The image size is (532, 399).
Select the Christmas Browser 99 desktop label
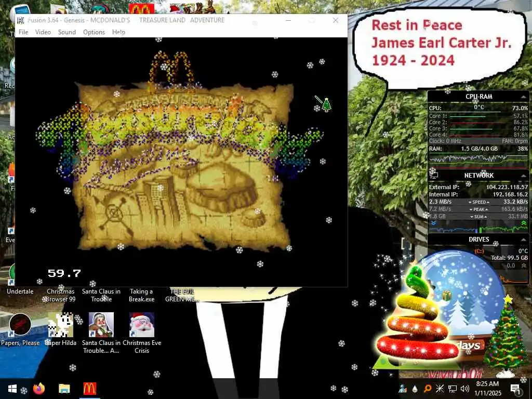[x=60, y=295]
